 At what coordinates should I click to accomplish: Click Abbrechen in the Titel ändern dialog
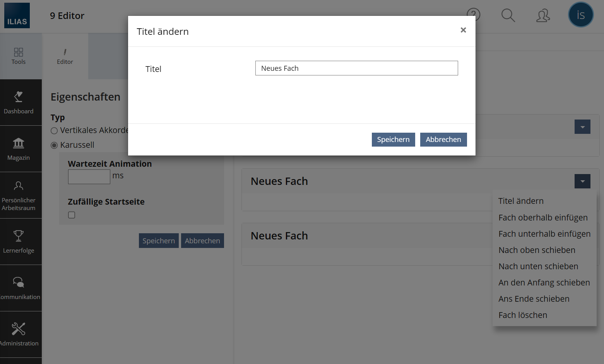pos(443,140)
